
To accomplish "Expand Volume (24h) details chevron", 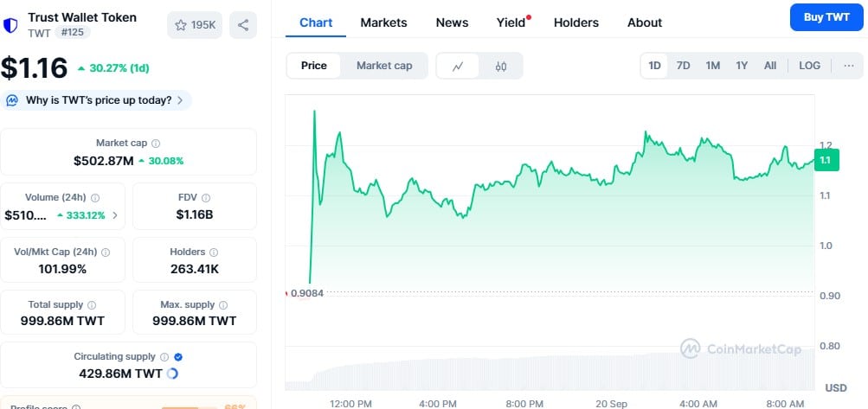I will 115,215.
